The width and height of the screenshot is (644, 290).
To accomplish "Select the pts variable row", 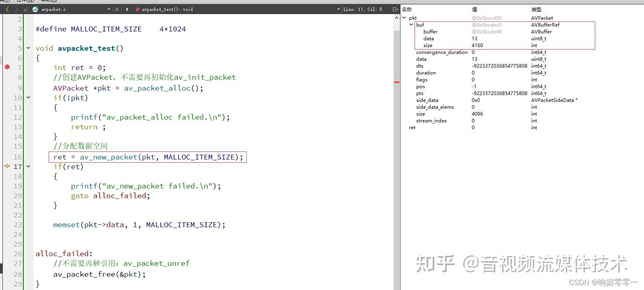I will [x=522, y=93].
